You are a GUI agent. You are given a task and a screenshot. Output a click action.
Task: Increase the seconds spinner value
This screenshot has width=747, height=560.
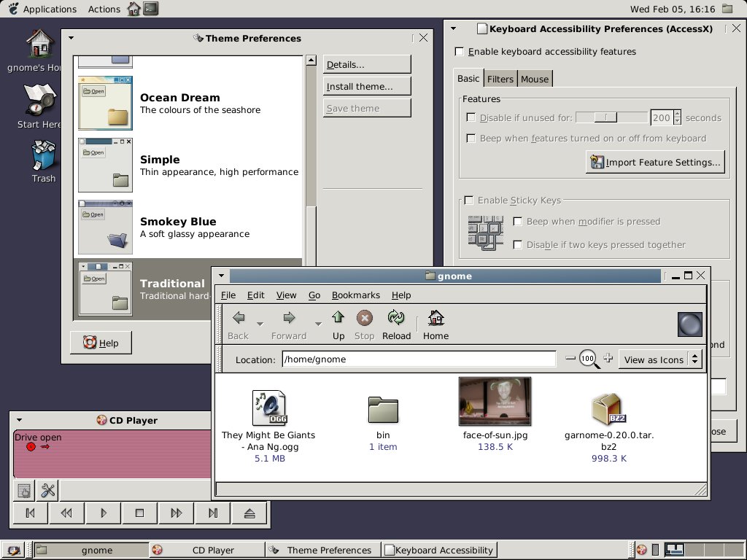coord(678,114)
